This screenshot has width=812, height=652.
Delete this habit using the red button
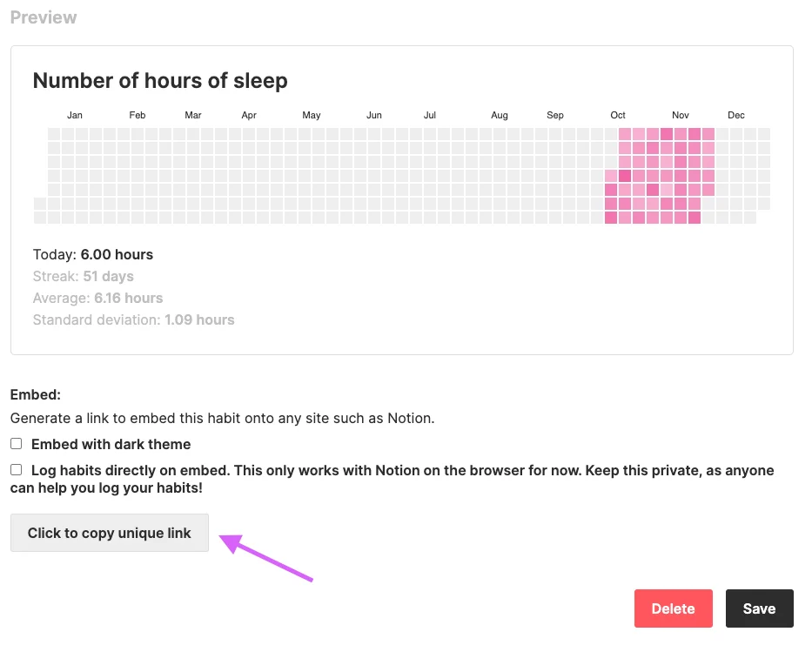tap(674, 608)
